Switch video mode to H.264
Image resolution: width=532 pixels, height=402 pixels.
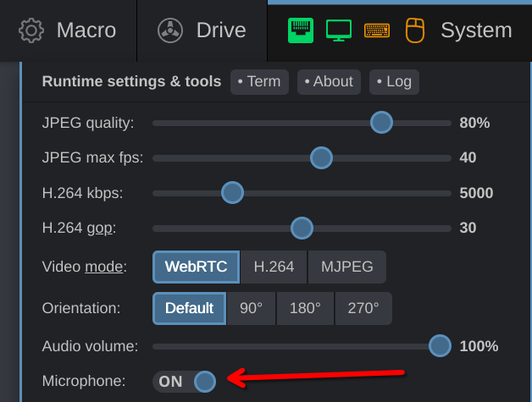click(274, 267)
